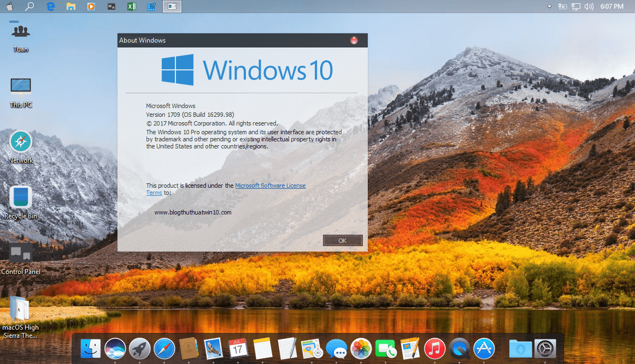Open Mail stamp icon in dock
This screenshot has width=635, height=364.
[214, 349]
